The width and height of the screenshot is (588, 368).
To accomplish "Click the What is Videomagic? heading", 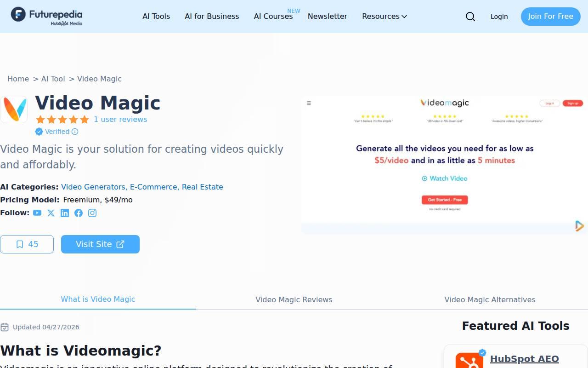I will pos(81,351).
